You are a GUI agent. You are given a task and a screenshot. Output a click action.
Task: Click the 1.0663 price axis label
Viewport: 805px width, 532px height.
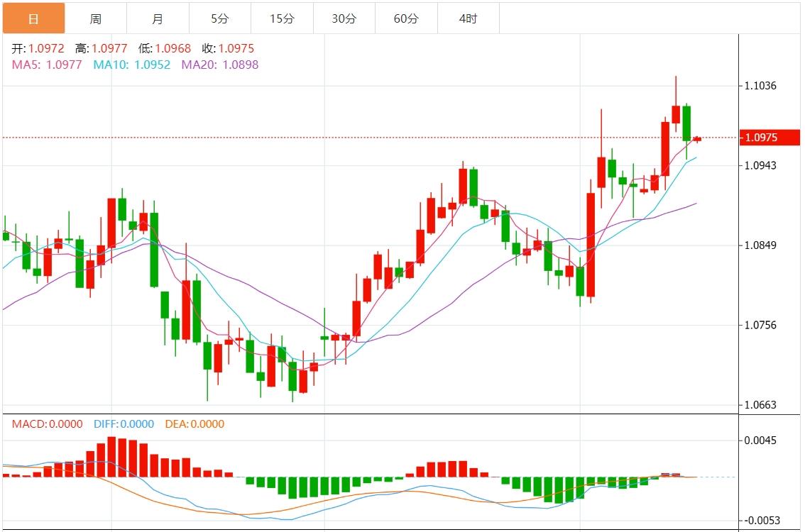point(760,405)
